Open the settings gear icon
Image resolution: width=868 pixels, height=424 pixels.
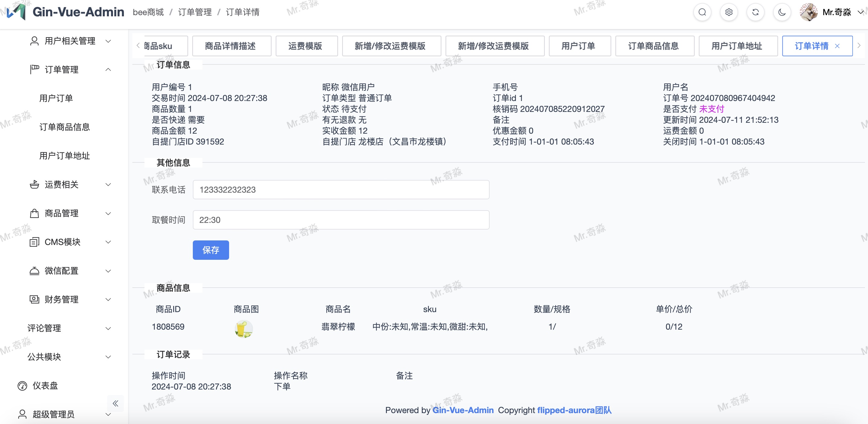point(729,12)
